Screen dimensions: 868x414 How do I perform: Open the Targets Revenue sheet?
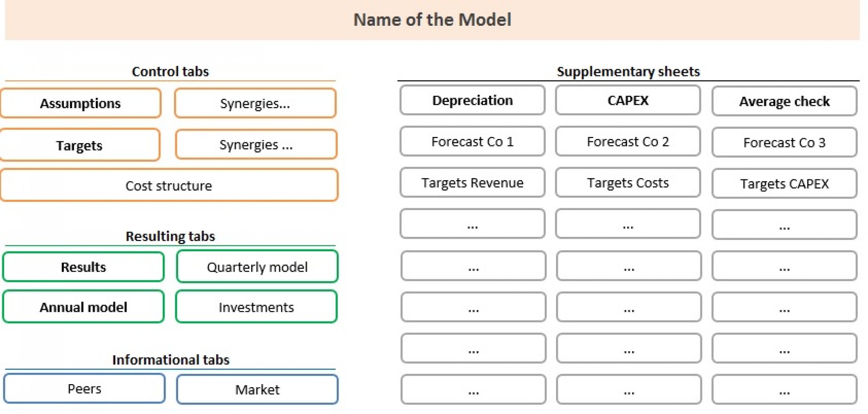tap(472, 183)
